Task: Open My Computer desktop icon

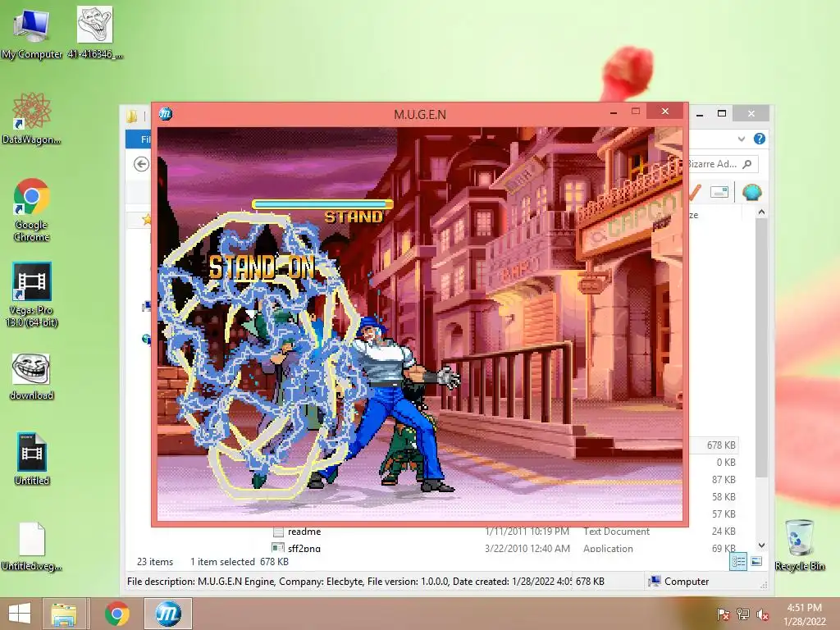Action: pos(31,33)
